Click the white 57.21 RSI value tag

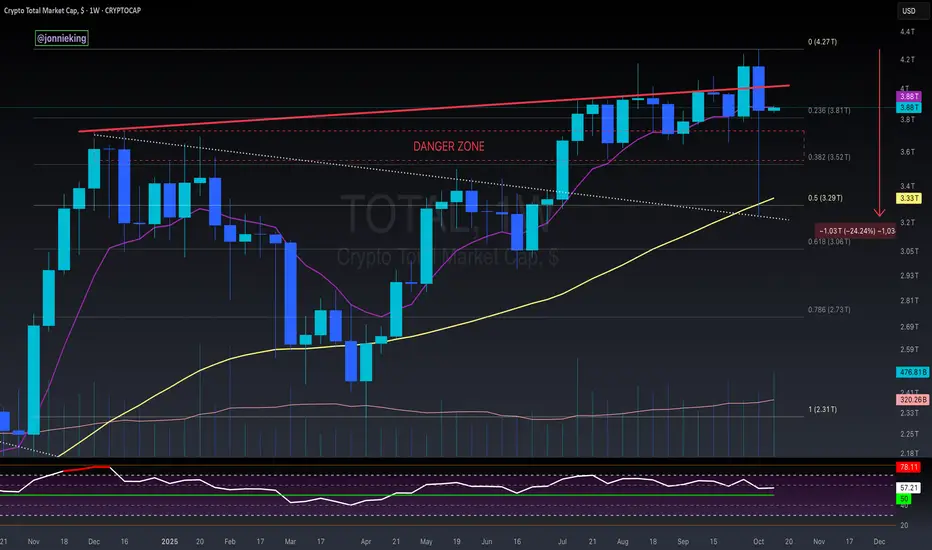pos(908,488)
